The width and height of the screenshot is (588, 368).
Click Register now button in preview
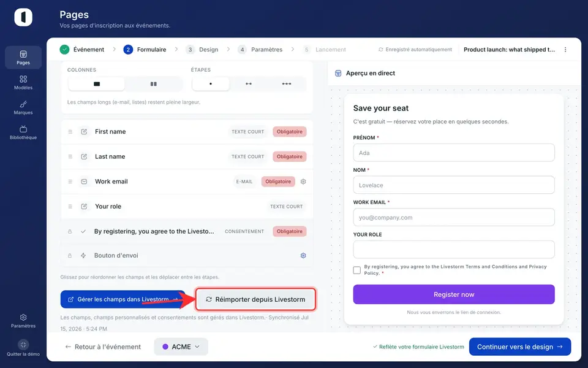(454, 294)
